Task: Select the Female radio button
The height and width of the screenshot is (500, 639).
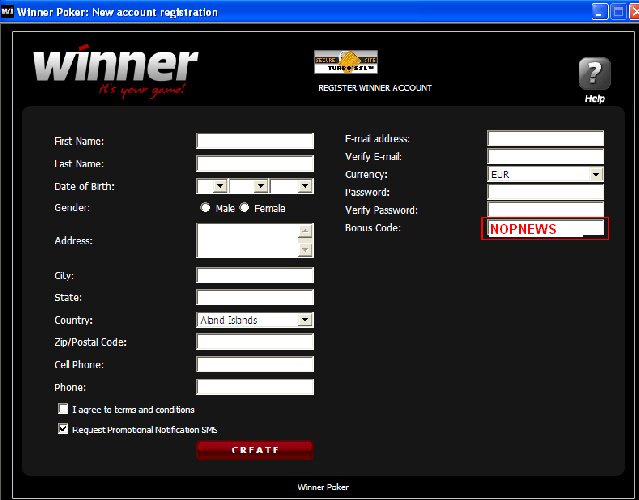Action: point(244,208)
